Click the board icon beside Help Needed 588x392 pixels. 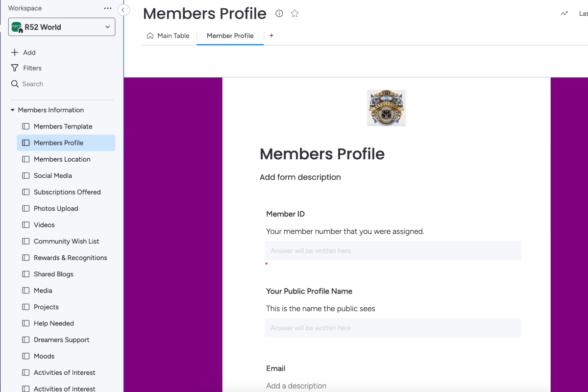[x=26, y=323]
